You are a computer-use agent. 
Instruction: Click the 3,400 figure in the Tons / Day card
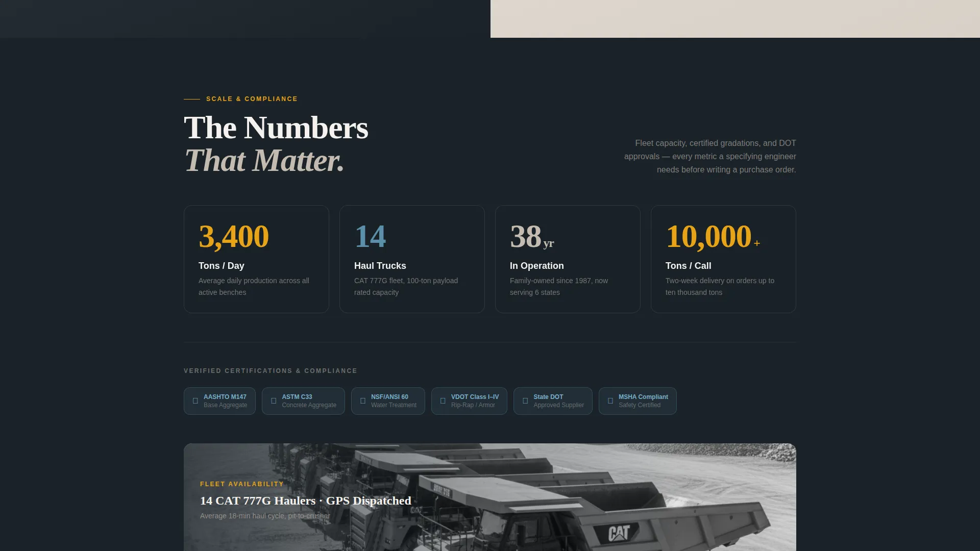point(234,237)
